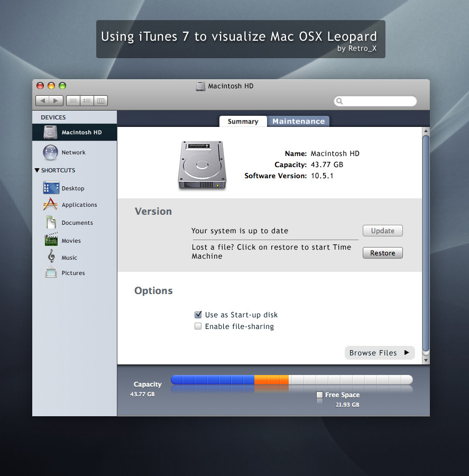
Task: Select the Pictures label in sidebar
Action: 73,273
